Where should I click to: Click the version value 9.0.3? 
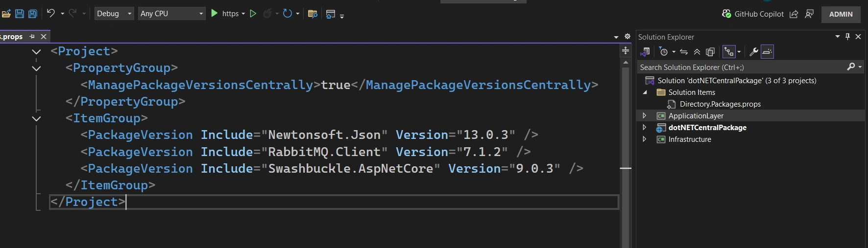coord(535,169)
